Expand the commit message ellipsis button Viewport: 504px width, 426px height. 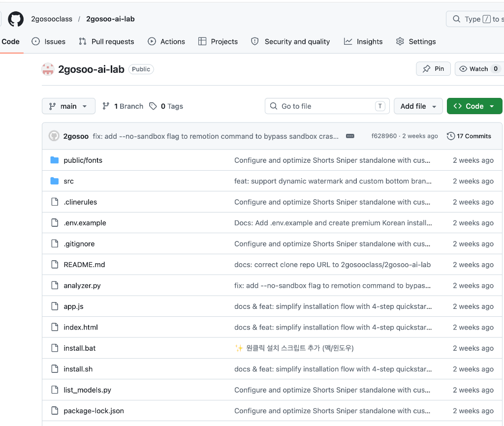click(350, 136)
